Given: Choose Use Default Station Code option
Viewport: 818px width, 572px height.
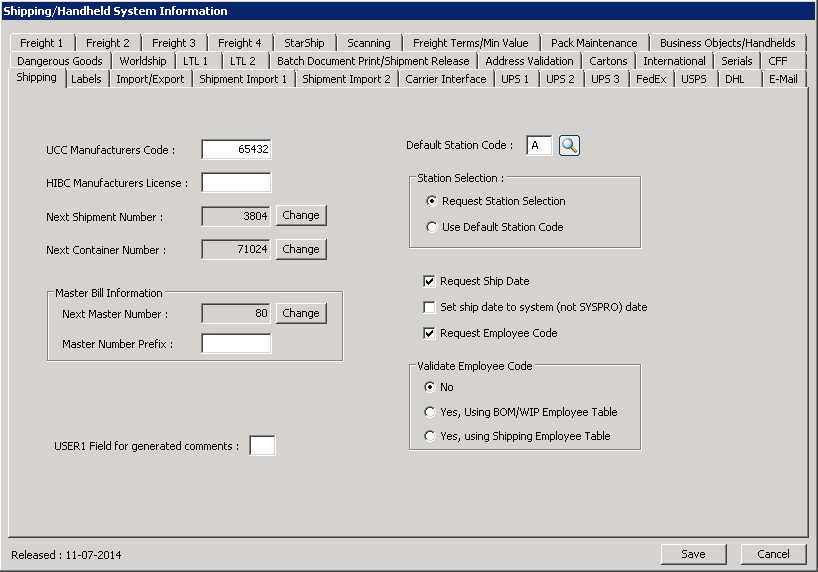Looking at the screenshot, I should click(x=431, y=228).
